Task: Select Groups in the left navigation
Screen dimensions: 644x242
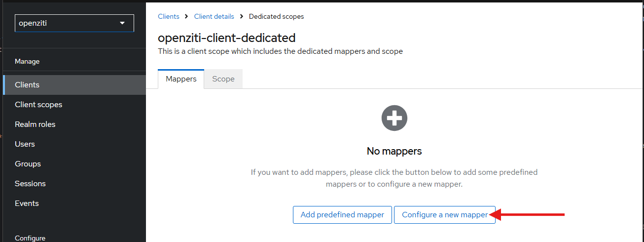Action: pyautogui.click(x=28, y=164)
